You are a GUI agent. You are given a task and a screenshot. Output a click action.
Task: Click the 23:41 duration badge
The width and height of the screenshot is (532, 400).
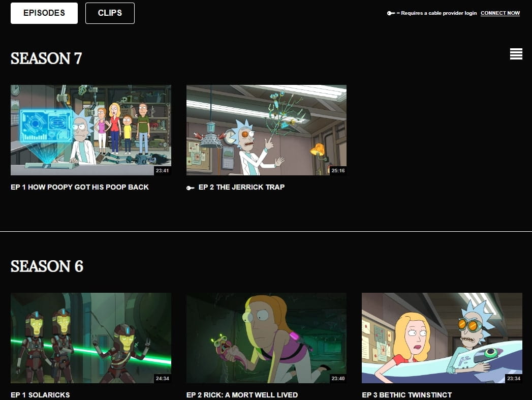(162, 171)
